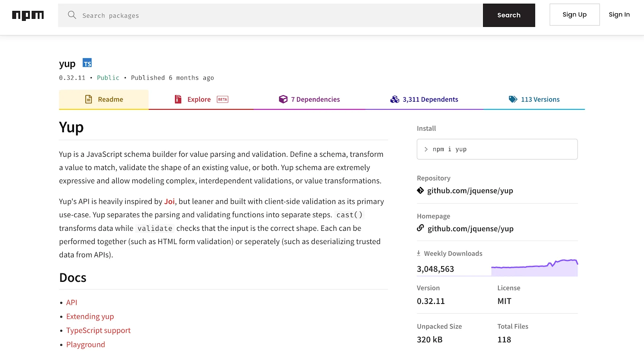This screenshot has height=351, width=644.
Task: Click the Unpacked Size label
Action: [439, 326]
